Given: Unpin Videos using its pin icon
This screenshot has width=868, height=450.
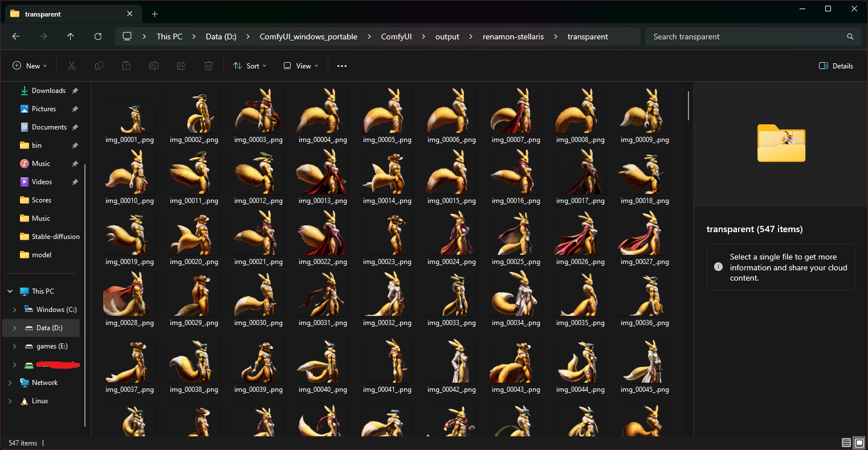Looking at the screenshot, I should (75, 182).
